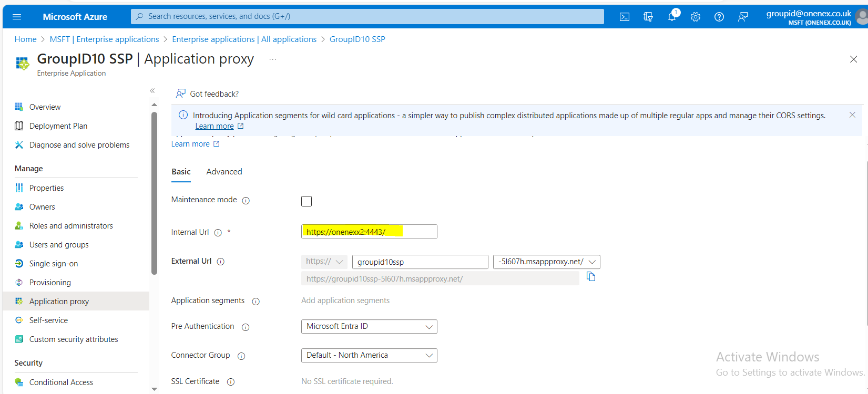Viewport: 868px width, 394px height.
Task: Open the ellipsis more options next to title
Action: [x=272, y=59]
